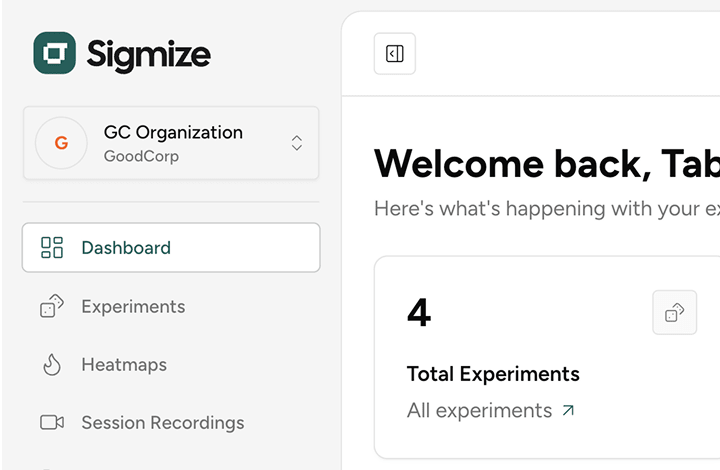Click the Experiments dice icon in the sidebar
This screenshot has height=470, width=720.
tap(52, 306)
